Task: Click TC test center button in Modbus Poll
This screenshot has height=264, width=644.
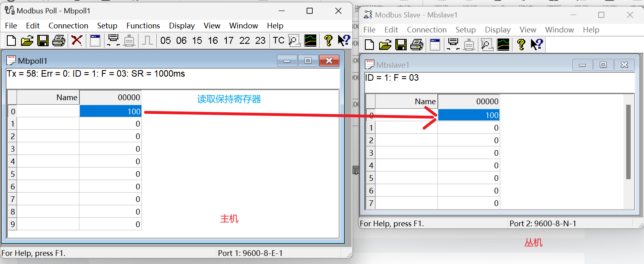Action: point(279,41)
